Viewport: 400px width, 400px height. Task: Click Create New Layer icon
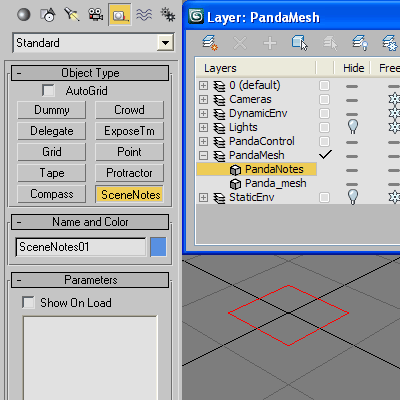(210, 43)
